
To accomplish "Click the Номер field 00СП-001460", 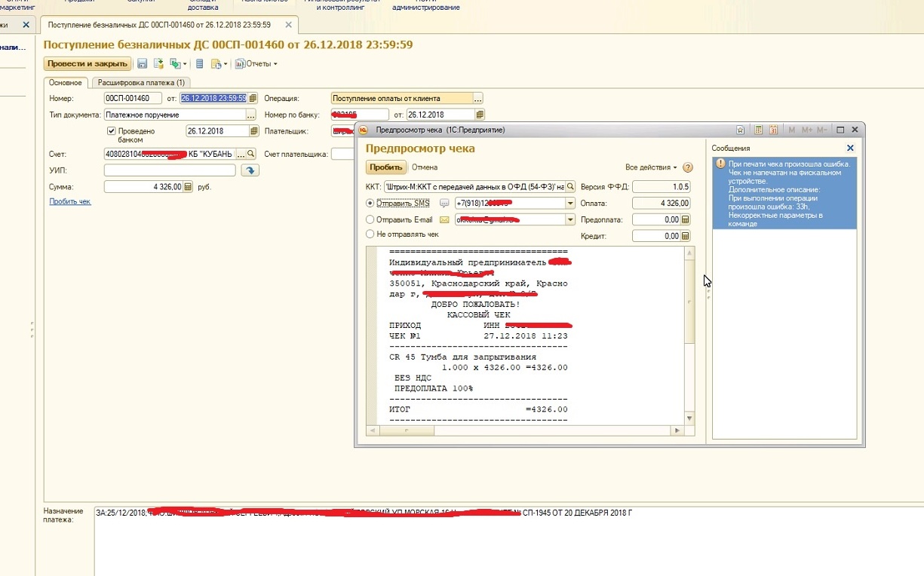I will pyautogui.click(x=133, y=98).
